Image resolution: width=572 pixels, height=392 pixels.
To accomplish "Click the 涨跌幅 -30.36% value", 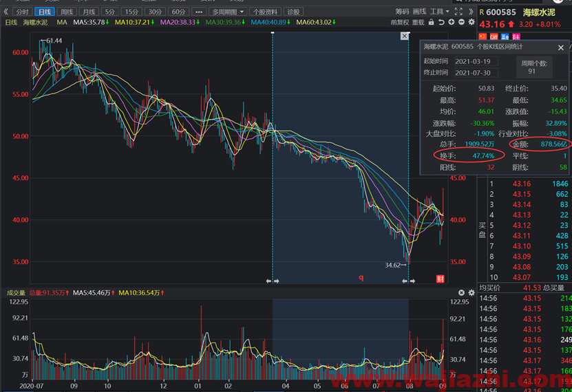I will point(483,123).
